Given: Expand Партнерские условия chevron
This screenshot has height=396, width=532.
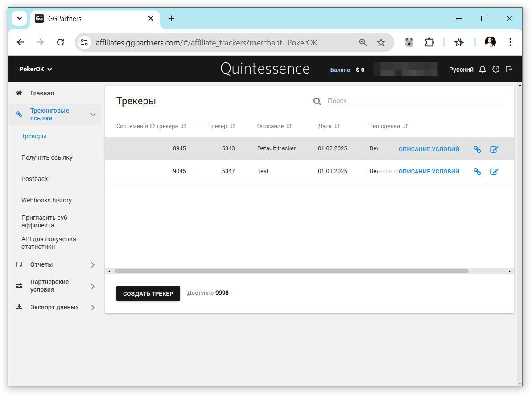Looking at the screenshot, I should pos(93,286).
